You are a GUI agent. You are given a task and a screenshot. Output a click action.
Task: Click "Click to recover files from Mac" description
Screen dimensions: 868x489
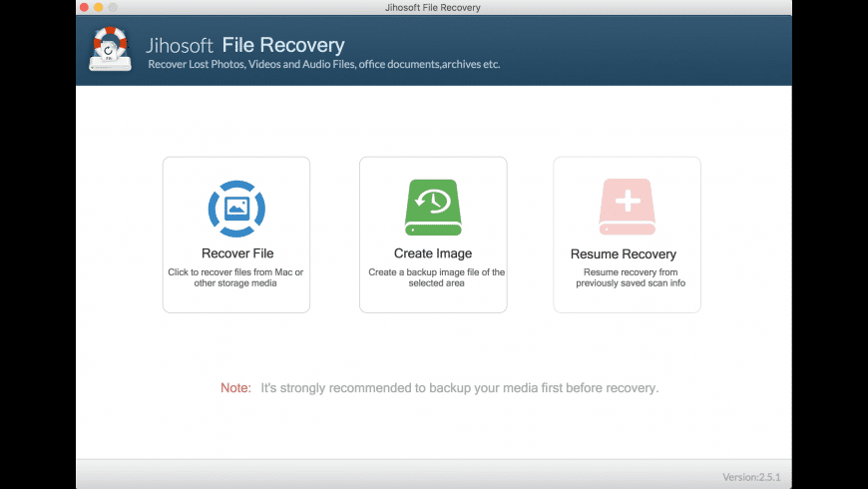235,277
